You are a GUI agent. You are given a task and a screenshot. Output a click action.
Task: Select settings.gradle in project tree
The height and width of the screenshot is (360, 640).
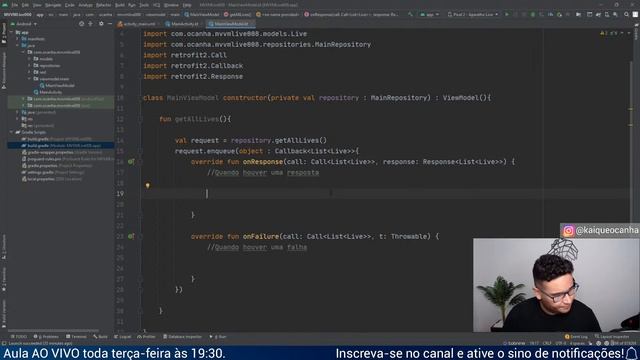pos(53,172)
